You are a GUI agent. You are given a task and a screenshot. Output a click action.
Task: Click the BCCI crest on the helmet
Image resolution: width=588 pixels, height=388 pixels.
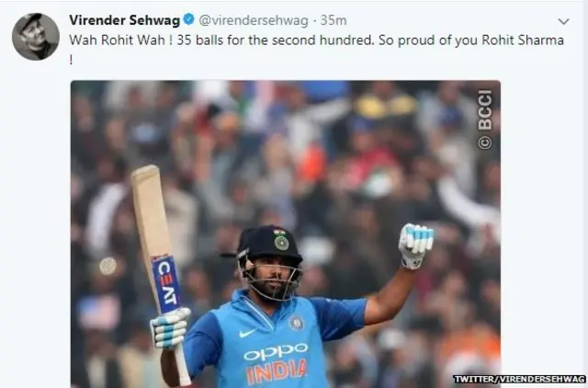pyautogui.click(x=281, y=240)
